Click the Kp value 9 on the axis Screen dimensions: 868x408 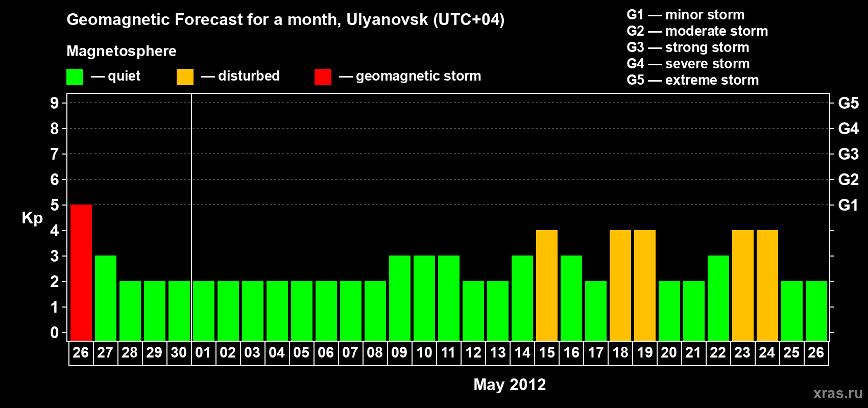click(x=55, y=103)
